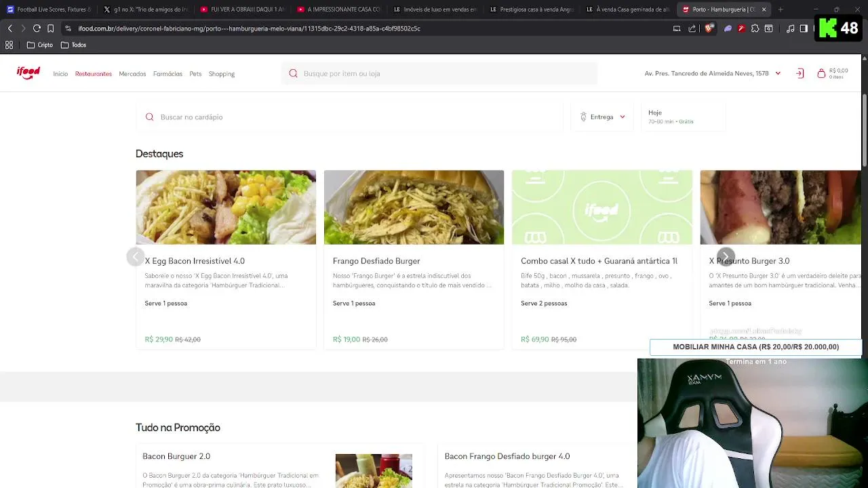Image resolution: width=868 pixels, height=488 pixels.
Task: Focus the 'Buscar no cardápio' menu search
Action: [x=349, y=117]
